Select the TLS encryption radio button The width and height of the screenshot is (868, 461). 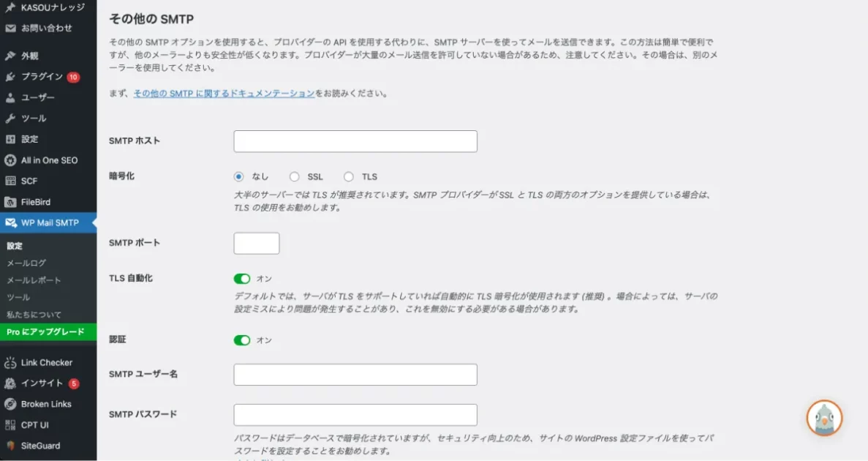(349, 176)
